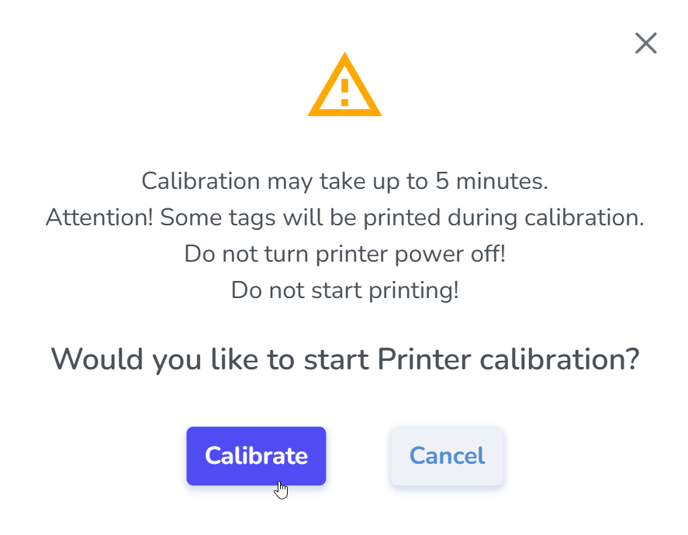The width and height of the screenshot is (688, 535).
Task: Click the '5 minutes' text in the first line
Action: coord(491,181)
